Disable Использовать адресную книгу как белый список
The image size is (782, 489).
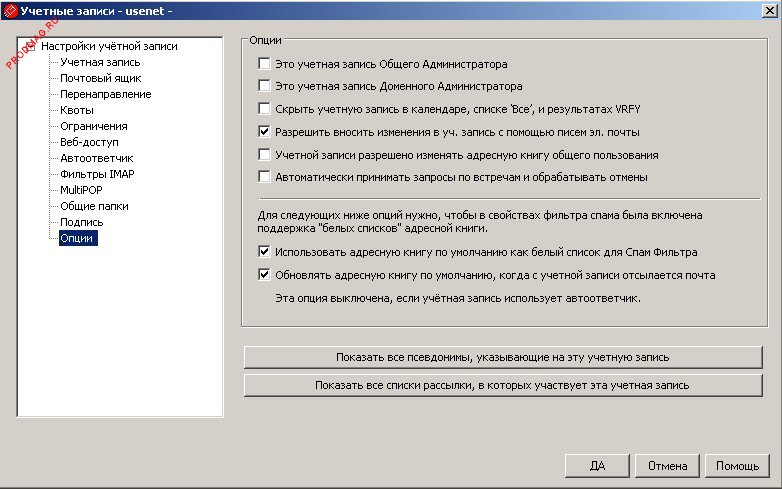pyautogui.click(x=264, y=252)
